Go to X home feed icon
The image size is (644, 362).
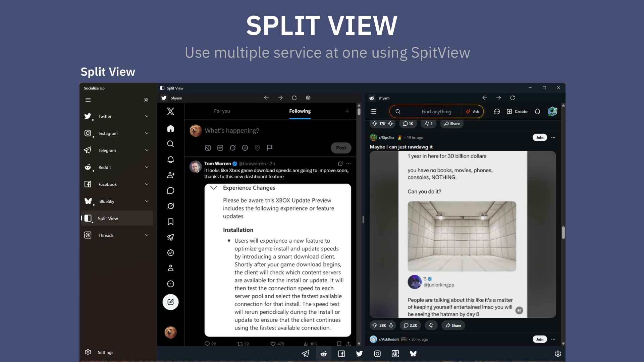coord(170,128)
